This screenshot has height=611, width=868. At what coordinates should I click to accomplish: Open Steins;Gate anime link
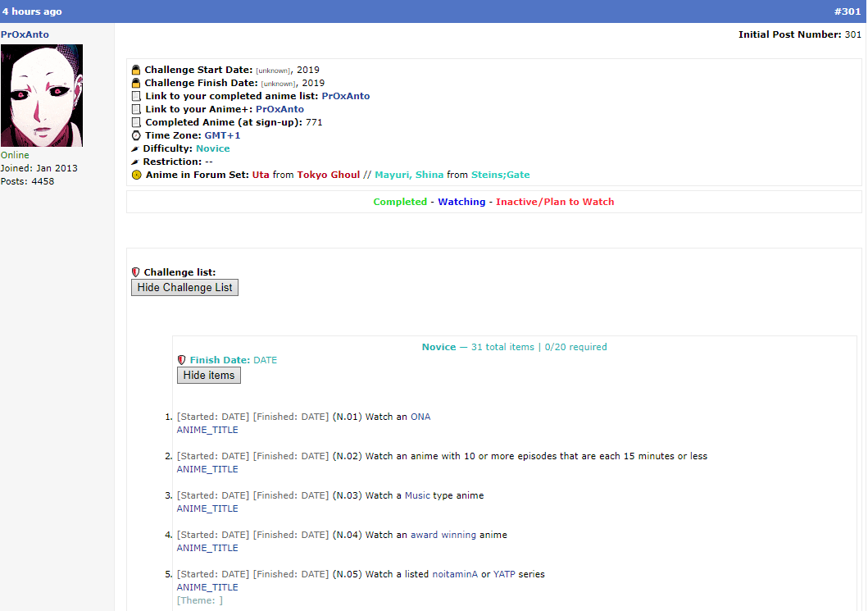coord(501,175)
